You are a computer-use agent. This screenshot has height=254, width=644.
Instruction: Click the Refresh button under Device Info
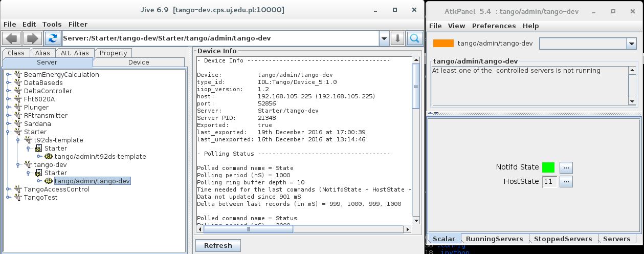coord(218,245)
